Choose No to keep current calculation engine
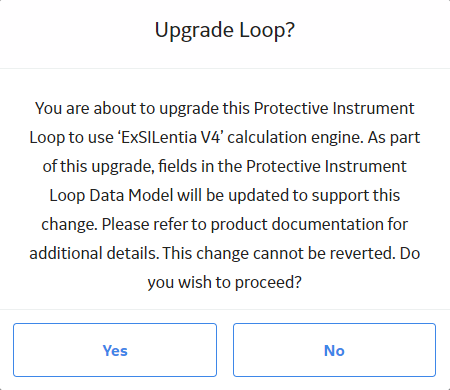 click(x=334, y=350)
